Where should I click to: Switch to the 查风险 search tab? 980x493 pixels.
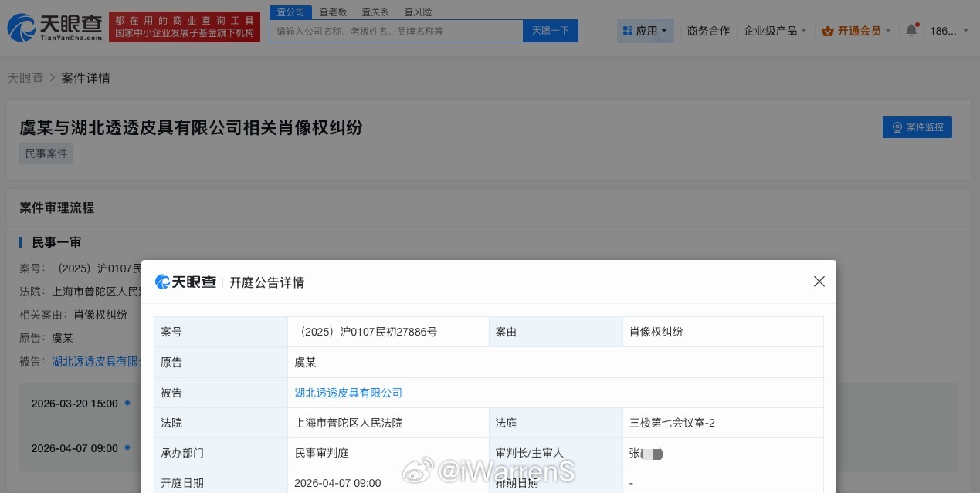tap(417, 12)
